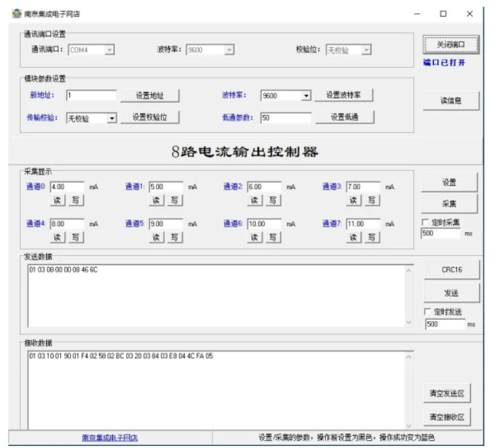Click the 清空发送区 button
Screen dimensions: 494x448
(447, 393)
